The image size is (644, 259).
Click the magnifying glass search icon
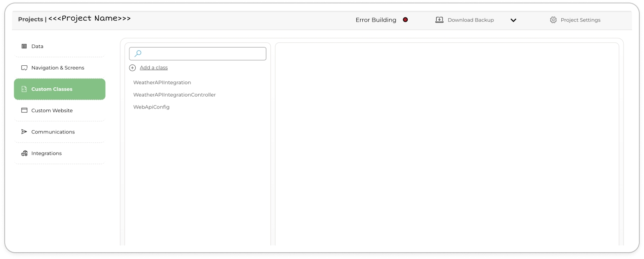(x=138, y=53)
